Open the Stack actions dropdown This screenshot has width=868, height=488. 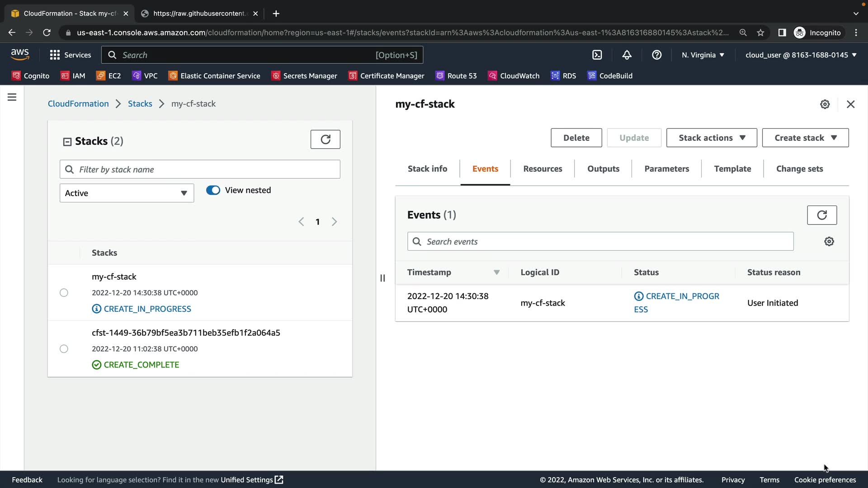pyautogui.click(x=711, y=138)
